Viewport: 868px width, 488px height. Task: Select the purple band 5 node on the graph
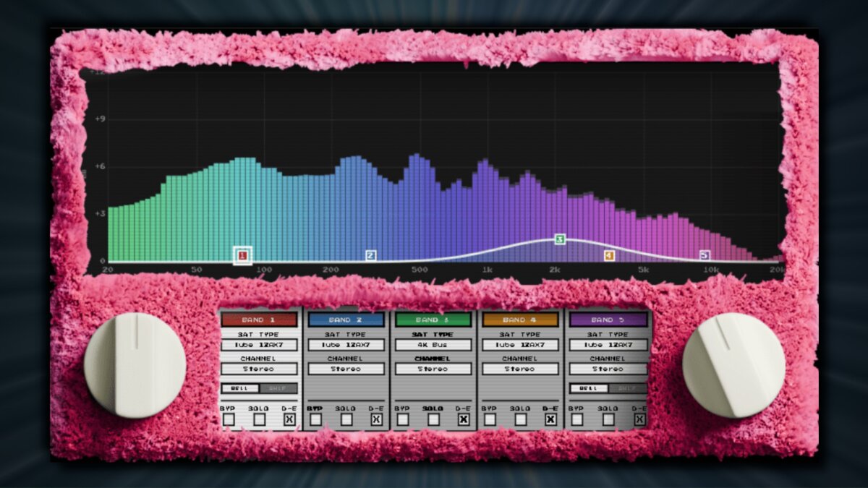pos(705,255)
